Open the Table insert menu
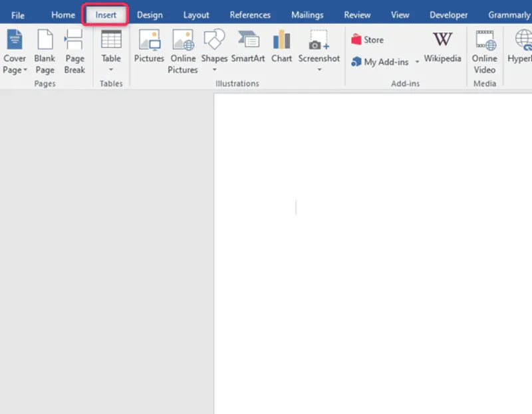The width and height of the screenshot is (532, 414). (x=111, y=51)
